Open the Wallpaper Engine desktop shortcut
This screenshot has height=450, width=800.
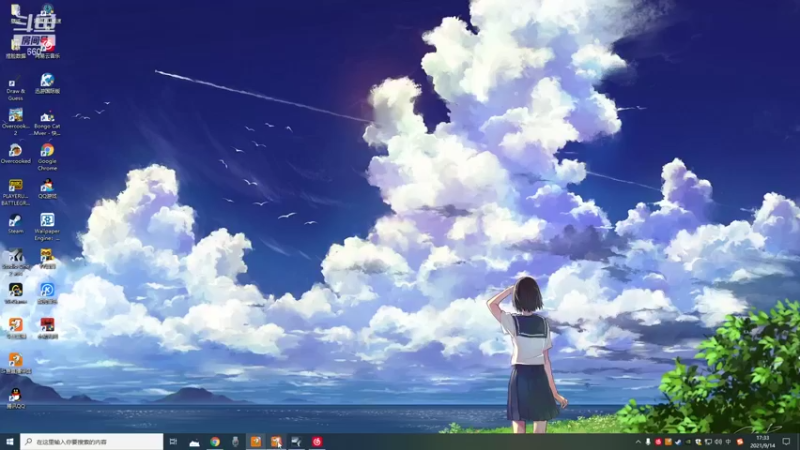tap(47, 227)
